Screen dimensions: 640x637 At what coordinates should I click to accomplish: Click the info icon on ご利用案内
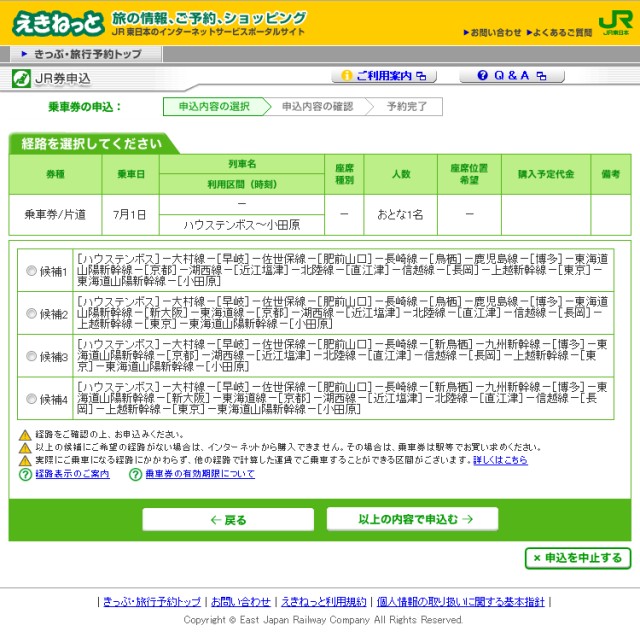click(346, 75)
